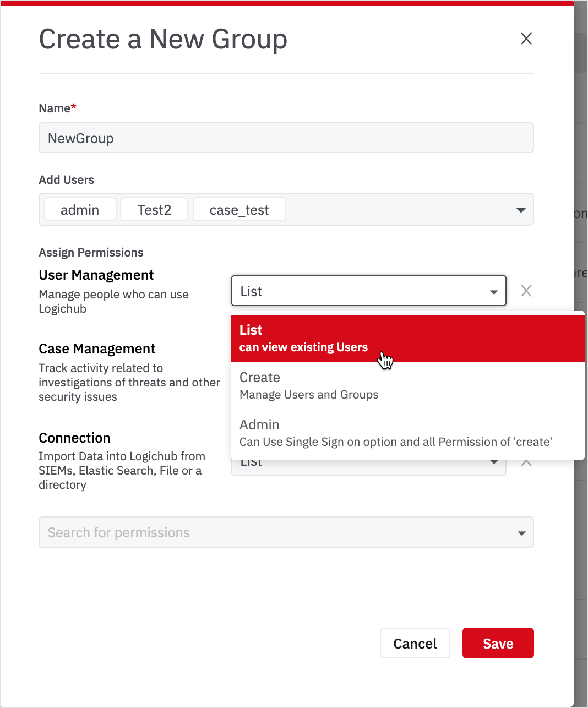Screen dimensions: 588x708
Task: Click the Assign Permissions label
Action: click(91, 253)
